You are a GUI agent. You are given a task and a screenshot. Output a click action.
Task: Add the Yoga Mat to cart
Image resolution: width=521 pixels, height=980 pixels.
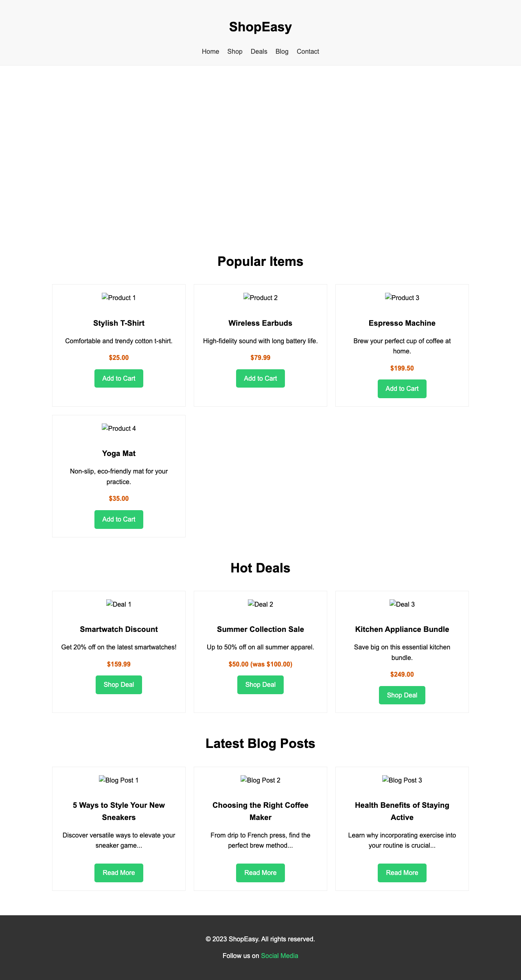coord(118,520)
